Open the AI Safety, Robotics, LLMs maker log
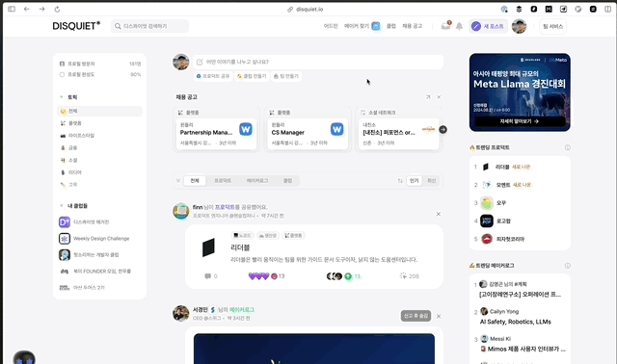 (515, 322)
